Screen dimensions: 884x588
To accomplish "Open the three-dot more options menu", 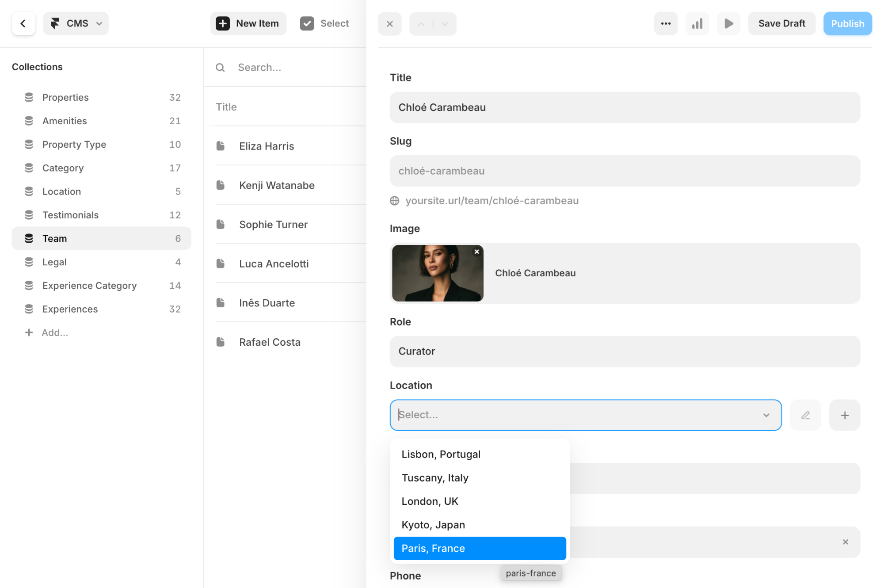I will (666, 24).
